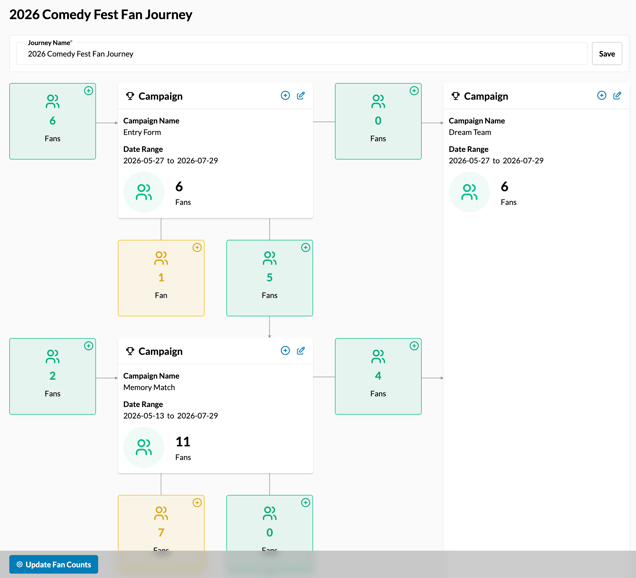Click plus icon on the yellow 1 Fan box
The height and width of the screenshot is (578, 636).
197,247
